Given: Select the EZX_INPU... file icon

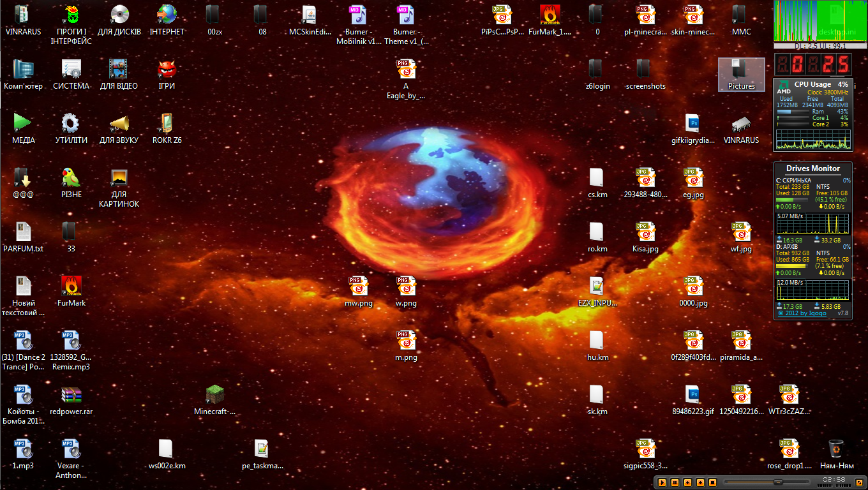Looking at the screenshot, I should point(597,292).
